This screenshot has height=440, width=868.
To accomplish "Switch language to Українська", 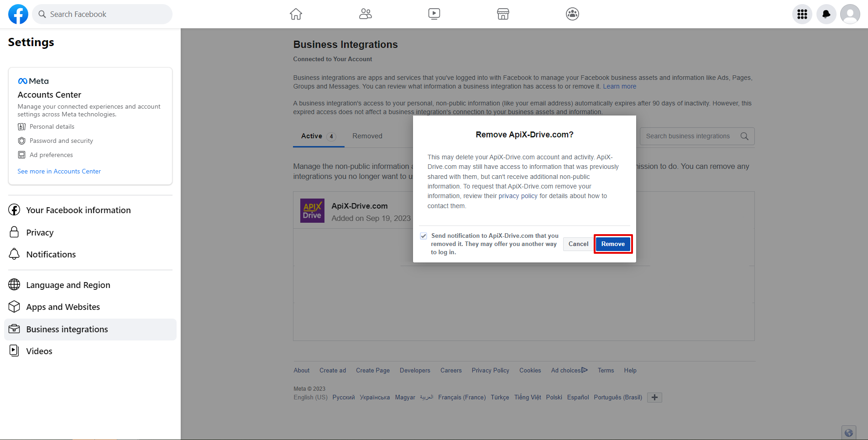I will click(x=375, y=398).
